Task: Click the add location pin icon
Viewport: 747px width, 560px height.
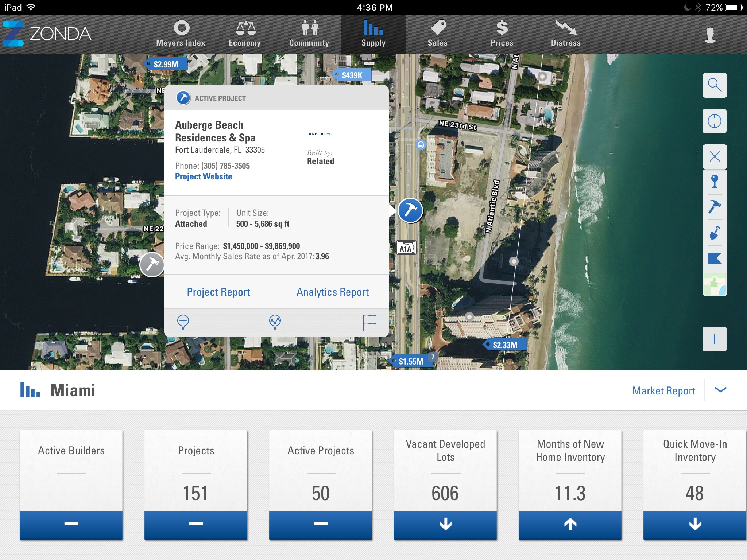Action: click(182, 321)
